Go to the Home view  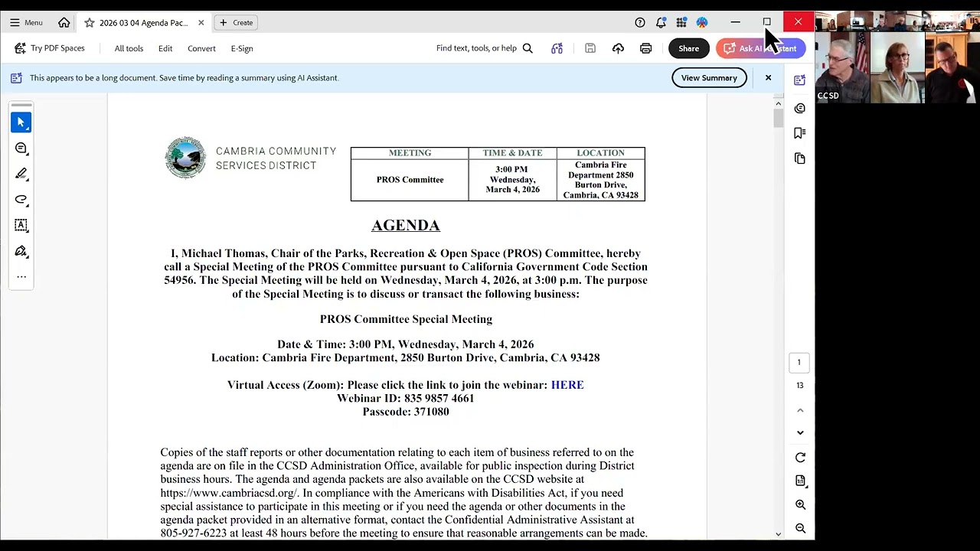64,22
